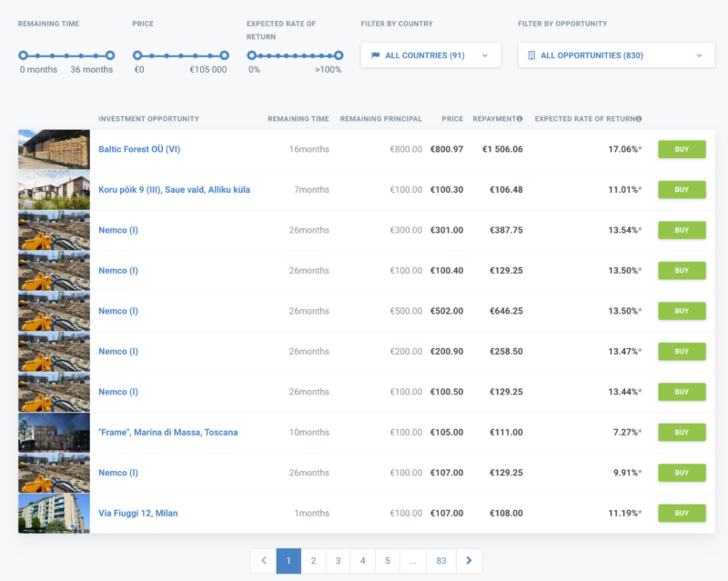Click the Price column header in table
728x581 pixels.
(452, 119)
